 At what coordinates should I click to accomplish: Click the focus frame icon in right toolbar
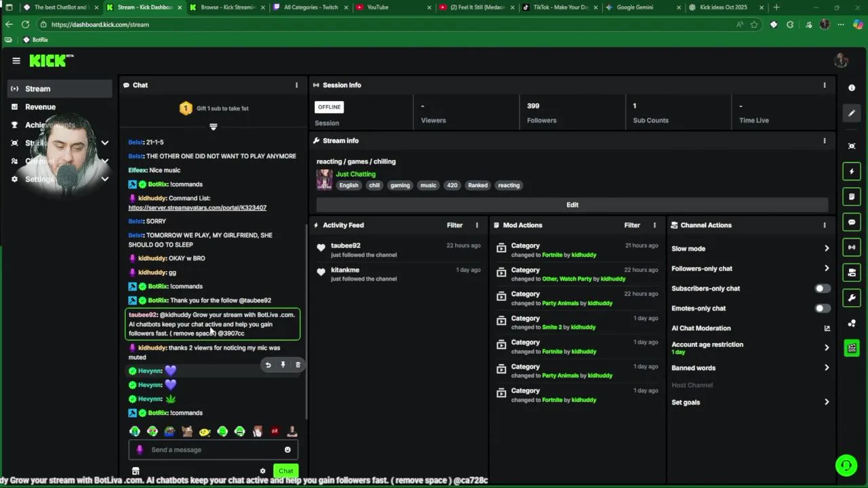click(x=852, y=146)
